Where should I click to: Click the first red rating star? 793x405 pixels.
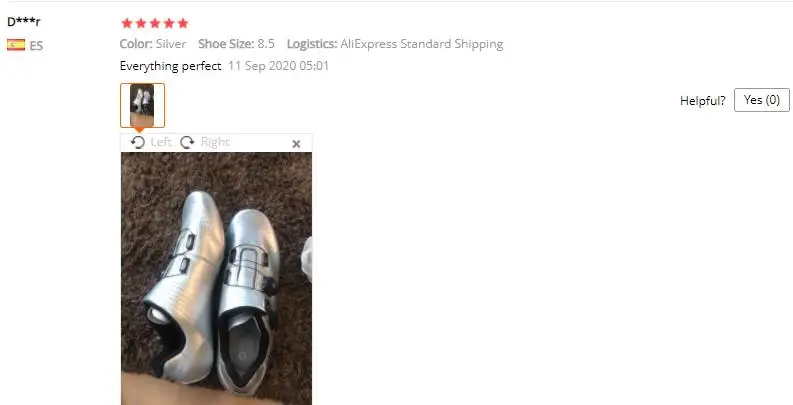(x=127, y=23)
